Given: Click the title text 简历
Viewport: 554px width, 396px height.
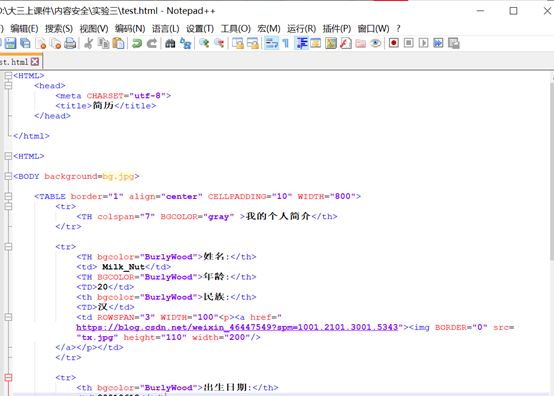Looking at the screenshot, I should coord(103,106).
